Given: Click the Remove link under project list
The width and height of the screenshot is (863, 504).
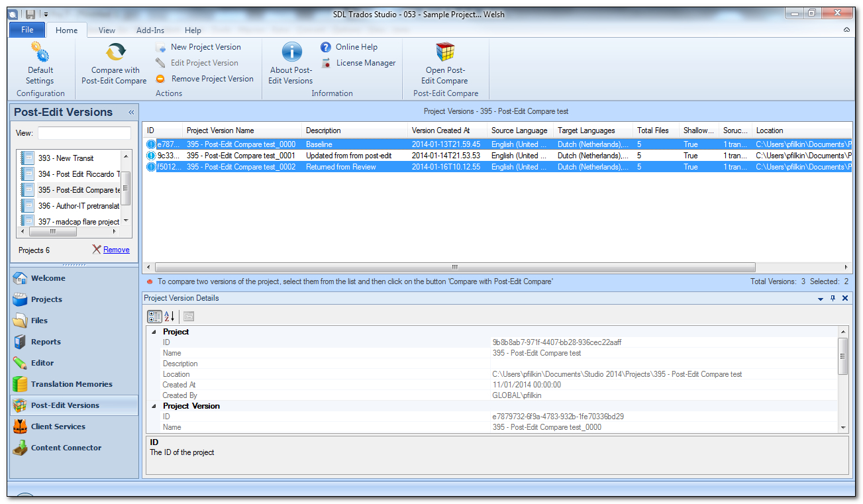Looking at the screenshot, I should [116, 250].
